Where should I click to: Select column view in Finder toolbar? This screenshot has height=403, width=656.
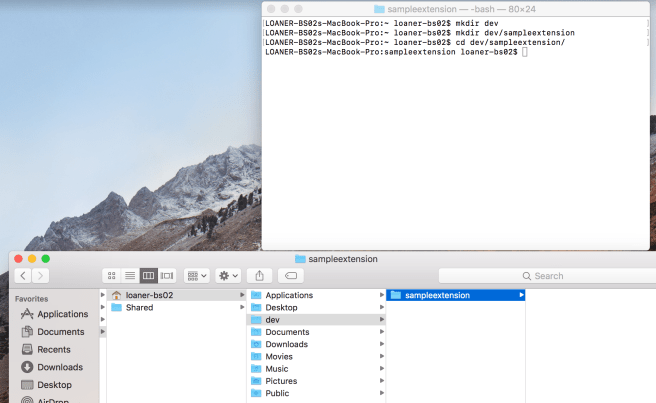pos(148,275)
